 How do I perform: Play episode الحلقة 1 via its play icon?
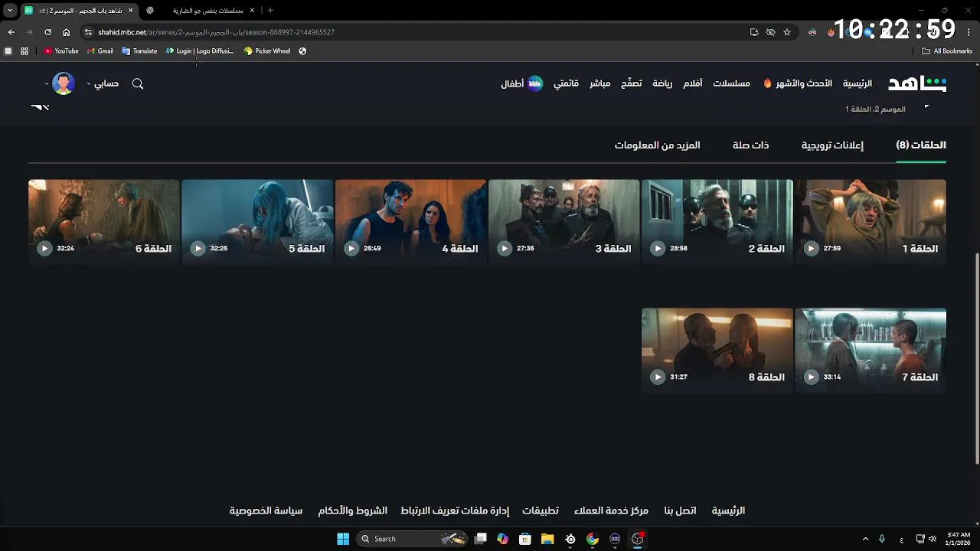811,249
